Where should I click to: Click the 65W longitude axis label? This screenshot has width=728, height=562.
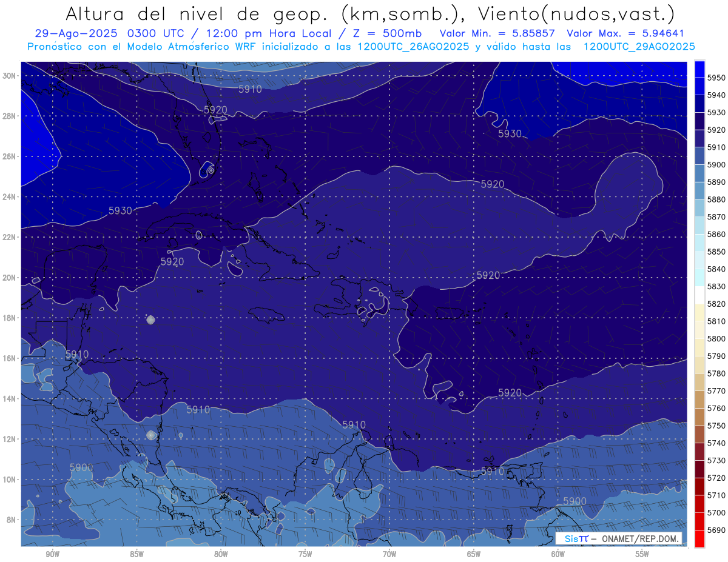tap(474, 554)
